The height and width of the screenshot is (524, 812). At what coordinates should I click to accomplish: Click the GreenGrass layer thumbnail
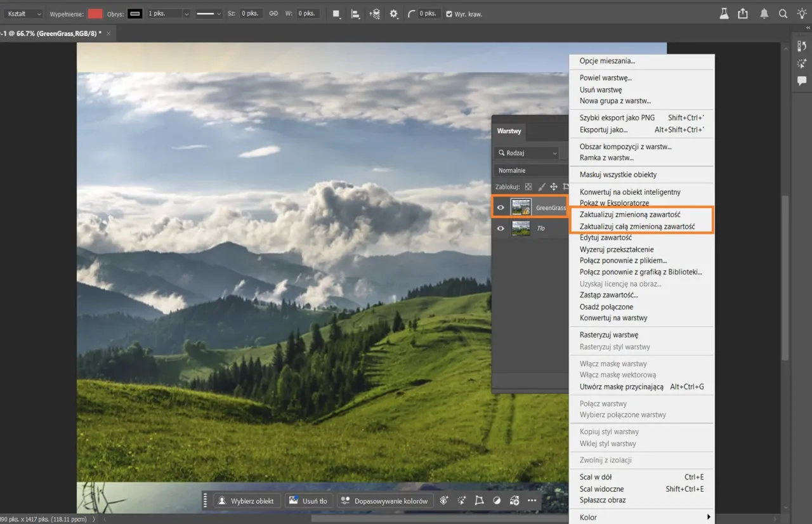coord(521,207)
